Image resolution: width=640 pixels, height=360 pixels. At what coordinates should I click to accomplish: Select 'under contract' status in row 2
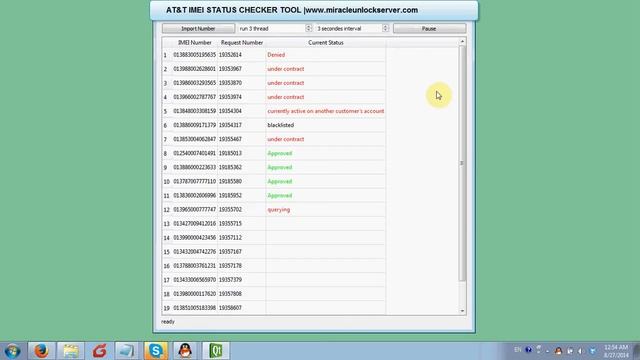[x=286, y=69]
